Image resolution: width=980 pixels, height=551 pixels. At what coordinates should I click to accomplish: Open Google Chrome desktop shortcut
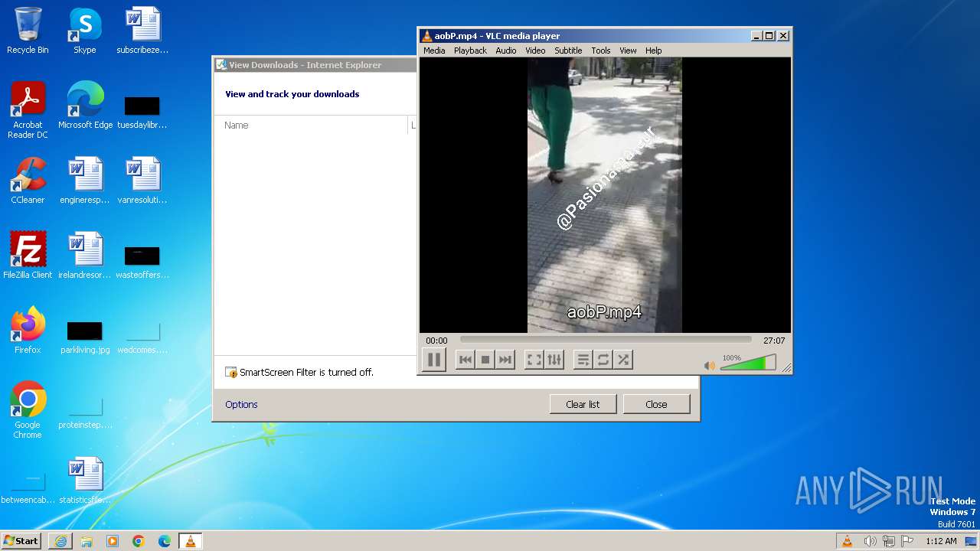(x=28, y=409)
